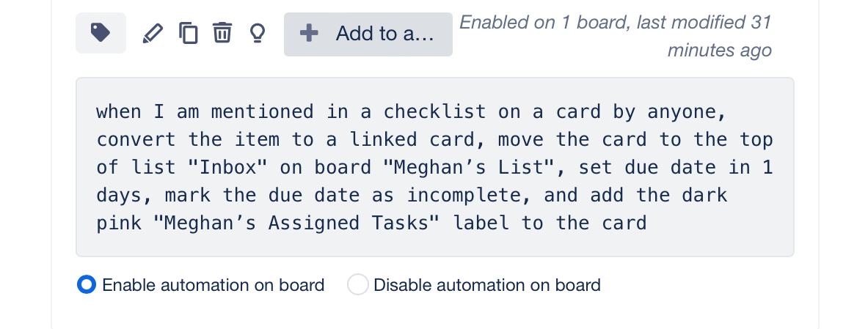Click the "minutes ago" modified timestamp
868x329 pixels.
(x=720, y=50)
